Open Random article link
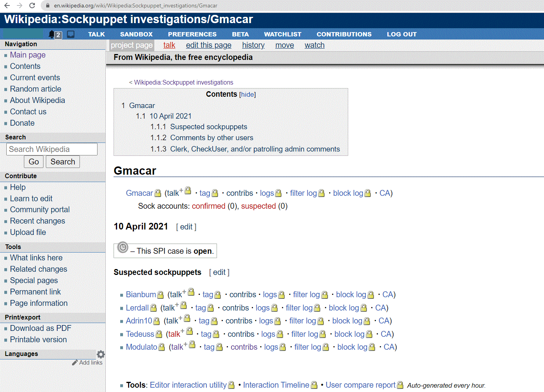 [x=36, y=89]
